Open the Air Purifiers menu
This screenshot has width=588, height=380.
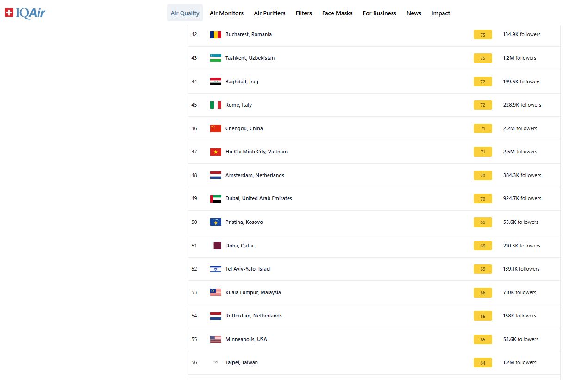[269, 13]
